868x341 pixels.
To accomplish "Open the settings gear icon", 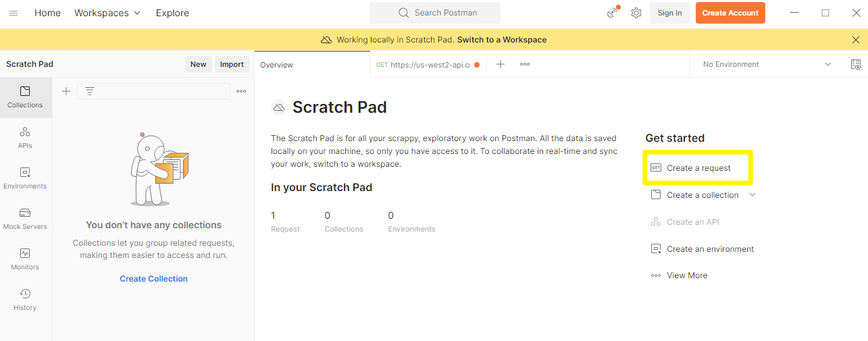I will coord(636,13).
